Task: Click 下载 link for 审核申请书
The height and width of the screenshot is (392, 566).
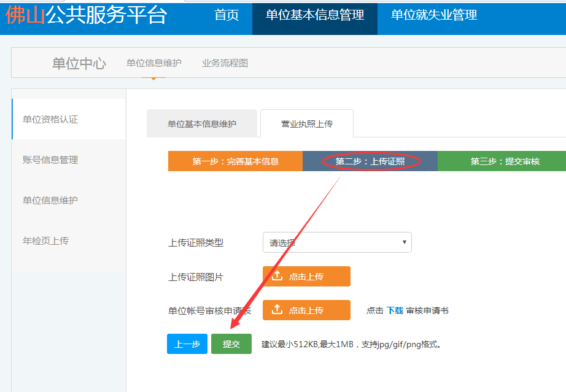Action: [x=395, y=310]
